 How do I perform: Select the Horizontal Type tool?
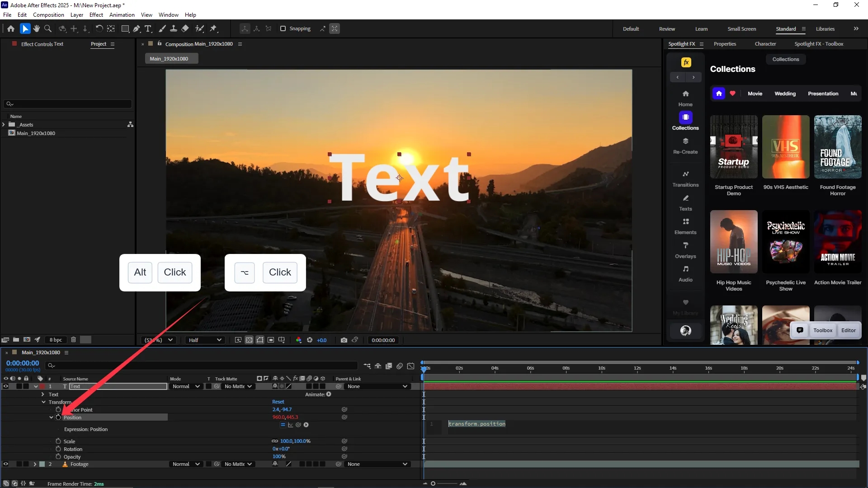pyautogui.click(x=148, y=28)
